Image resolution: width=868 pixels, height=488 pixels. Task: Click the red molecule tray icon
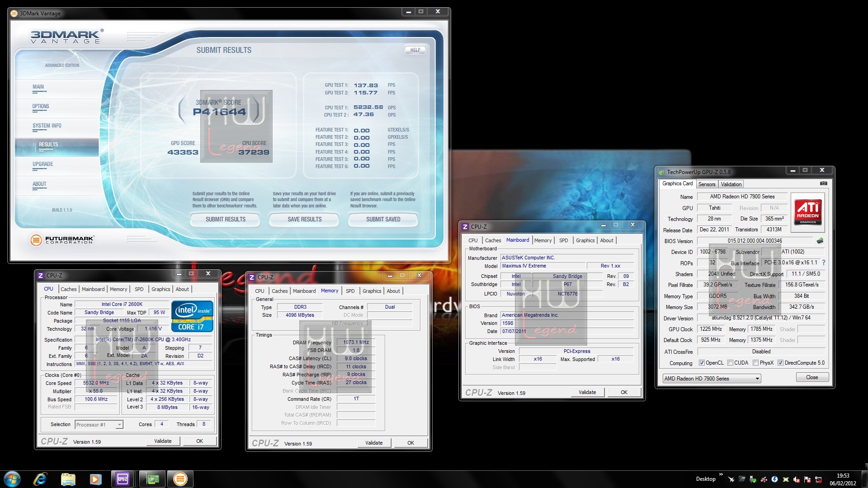pyautogui.click(x=764, y=479)
